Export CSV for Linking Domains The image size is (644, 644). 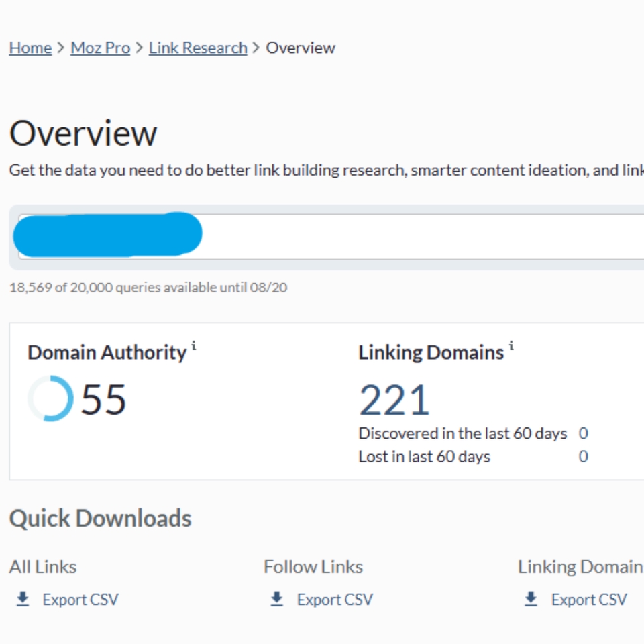coord(588,600)
